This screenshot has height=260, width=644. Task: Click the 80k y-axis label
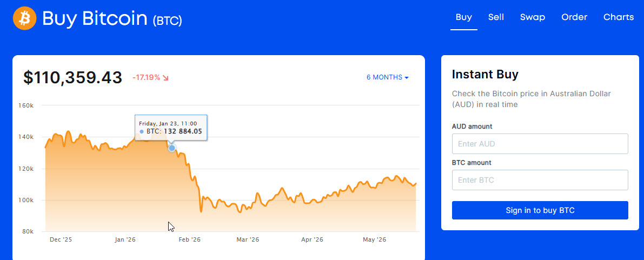[27, 231]
